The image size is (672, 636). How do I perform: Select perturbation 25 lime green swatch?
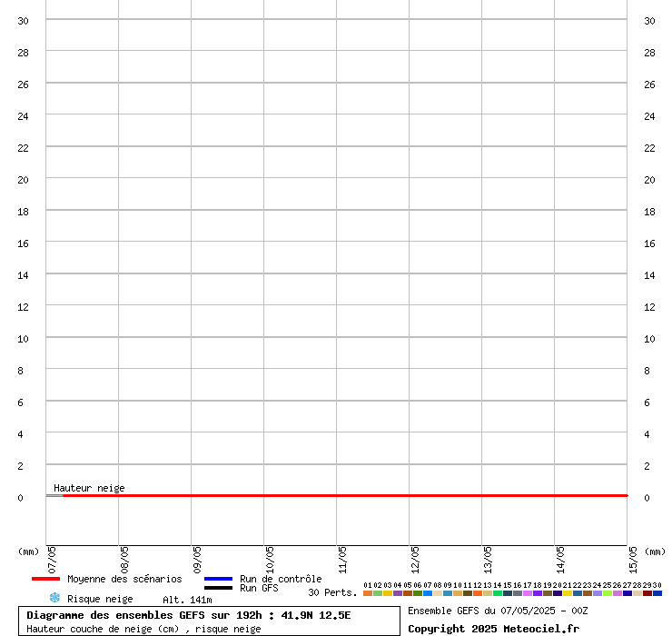coord(608,593)
